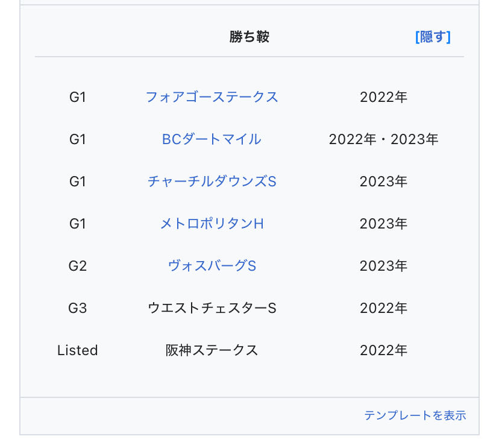
Task: Click the ヴォスバーグS link
Action: (212, 266)
